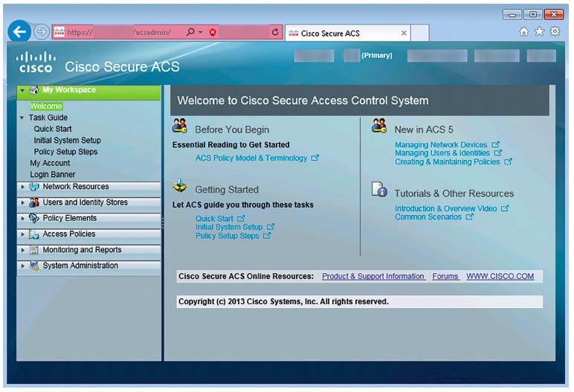
Task: Collapse the Task Guide tree node
Action: click(x=22, y=118)
